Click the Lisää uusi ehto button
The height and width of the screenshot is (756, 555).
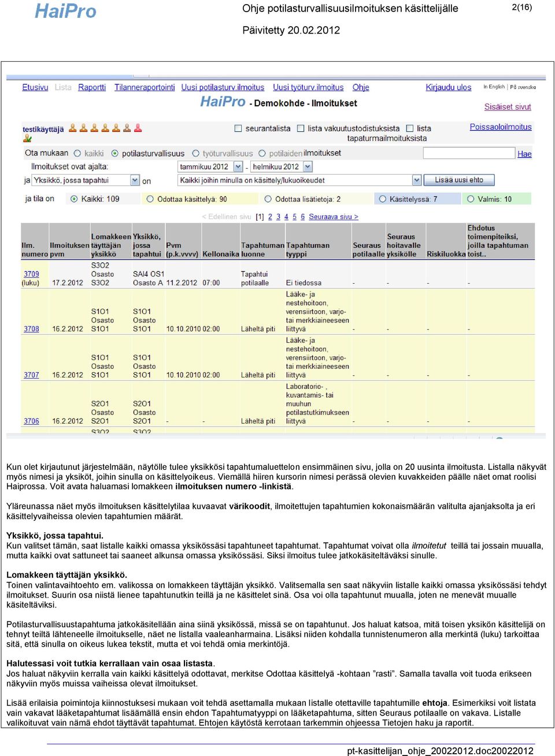(459, 180)
